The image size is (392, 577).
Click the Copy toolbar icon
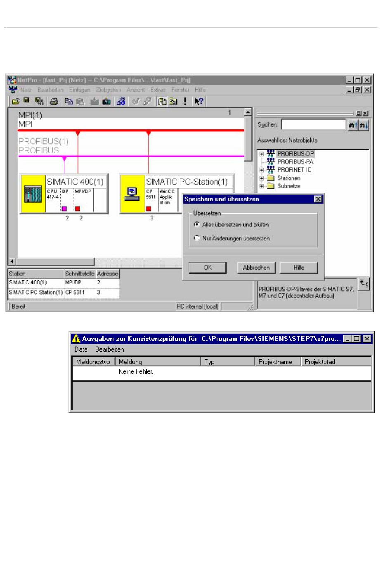[69, 101]
